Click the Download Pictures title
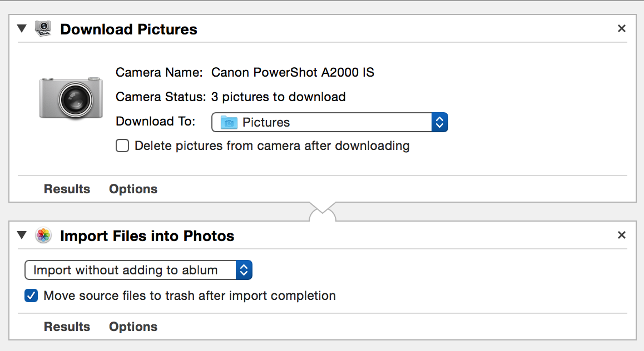This screenshot has width=644, height=351. point(128,29)
